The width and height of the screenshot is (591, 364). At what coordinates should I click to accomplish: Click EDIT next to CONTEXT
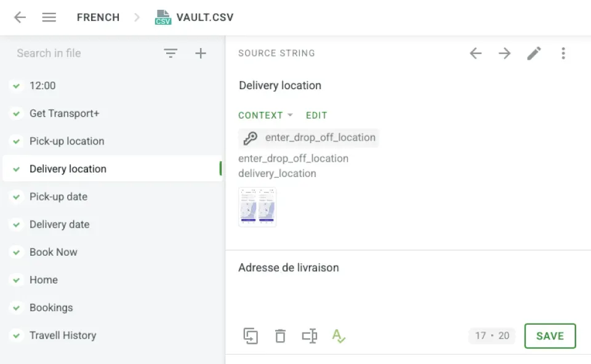click(x=316, y=115)
